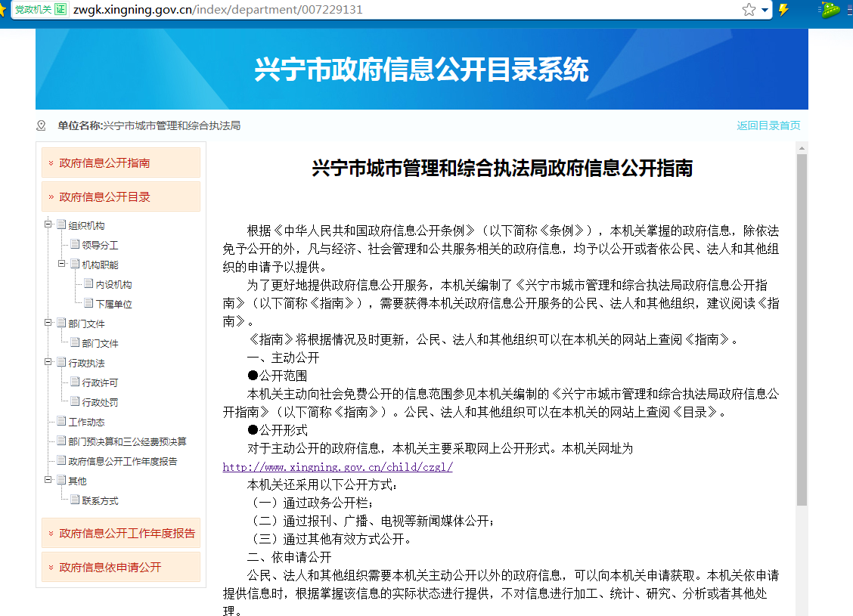Screen dimensions: 853x616
Task: Click the 党政机关 site certification badge
Action: click(x=40, y=9)
